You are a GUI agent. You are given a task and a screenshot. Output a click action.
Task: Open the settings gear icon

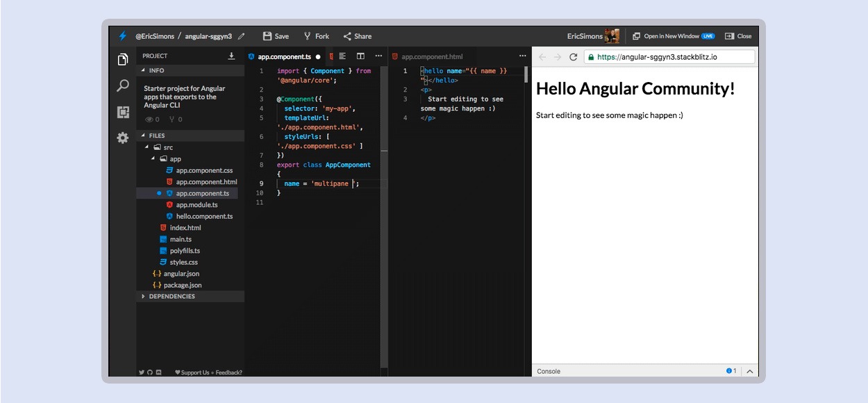tap(123, 138)
